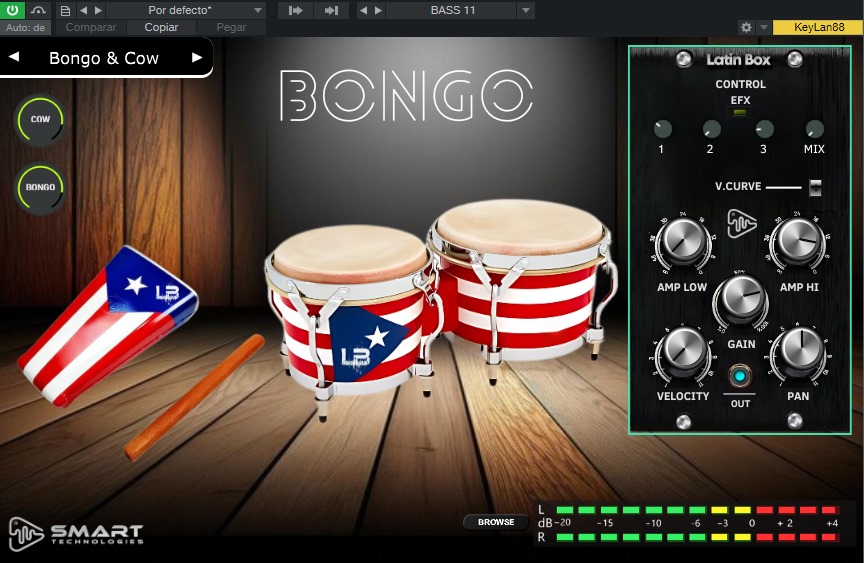Viewport: 864px width, 563px height.
Task: Click the EFX knob labeled 3
Action: 764,129
